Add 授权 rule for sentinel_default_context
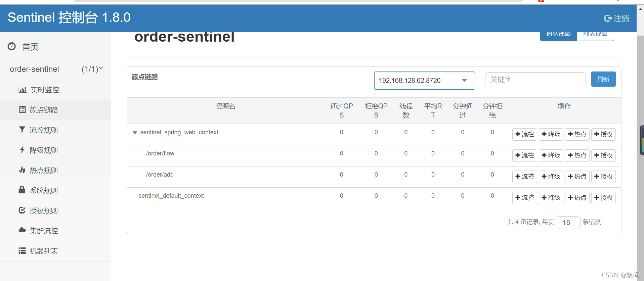This screenshot has height=281, width=644. click(x=603, y=198)
